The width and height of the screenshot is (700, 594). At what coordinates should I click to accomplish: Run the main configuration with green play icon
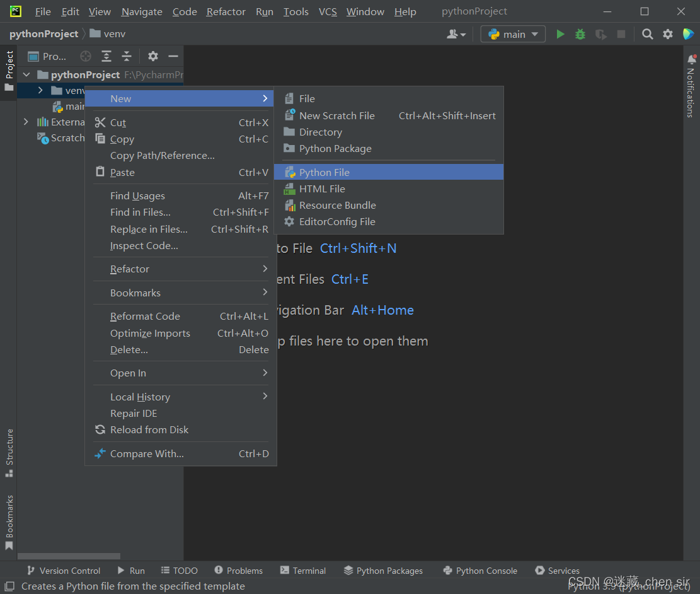coord(560,34)
